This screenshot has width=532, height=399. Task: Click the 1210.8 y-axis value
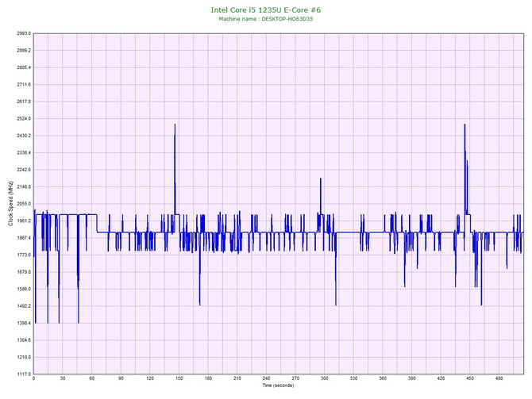pos(24,357)
